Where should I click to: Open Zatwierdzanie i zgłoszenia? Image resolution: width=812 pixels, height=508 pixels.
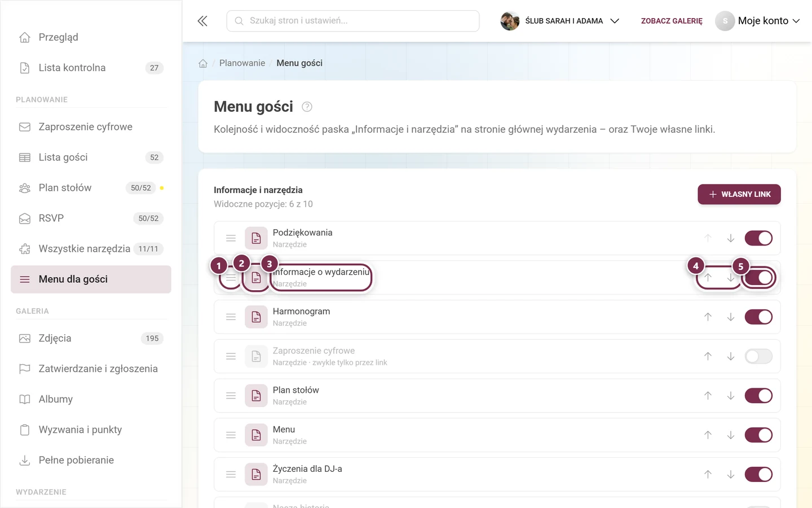(91, 369)
